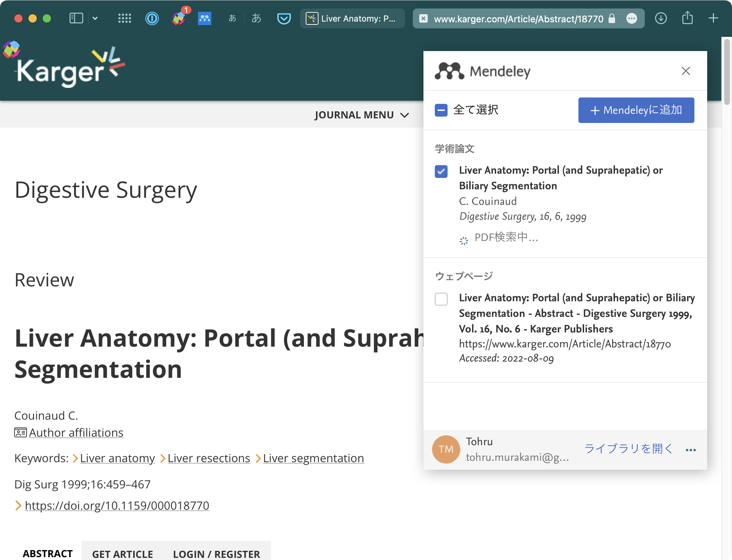The height and width of the screenshot is (560, 732).
Task: Open the doi.org/10.1159/000018770 link
Action: [x=117, y=505]
